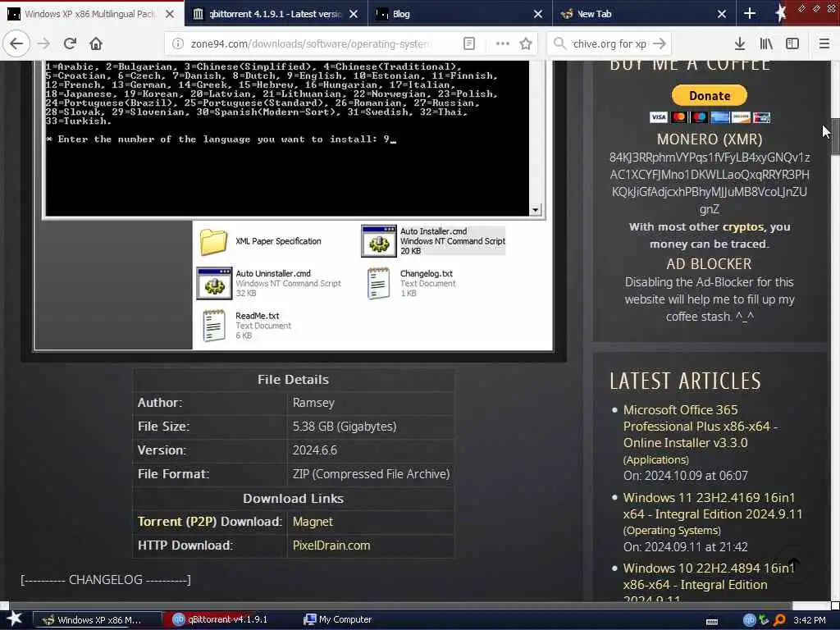Click the keyboard tray icon
The image size is (840, 630).
(712, 622)
